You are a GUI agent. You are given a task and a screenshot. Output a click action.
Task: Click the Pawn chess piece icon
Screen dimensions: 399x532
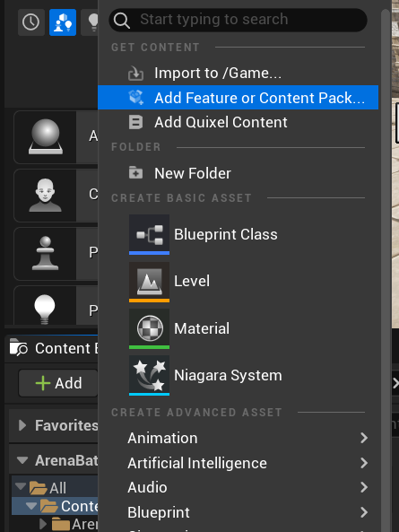click(x=45, y=254)
